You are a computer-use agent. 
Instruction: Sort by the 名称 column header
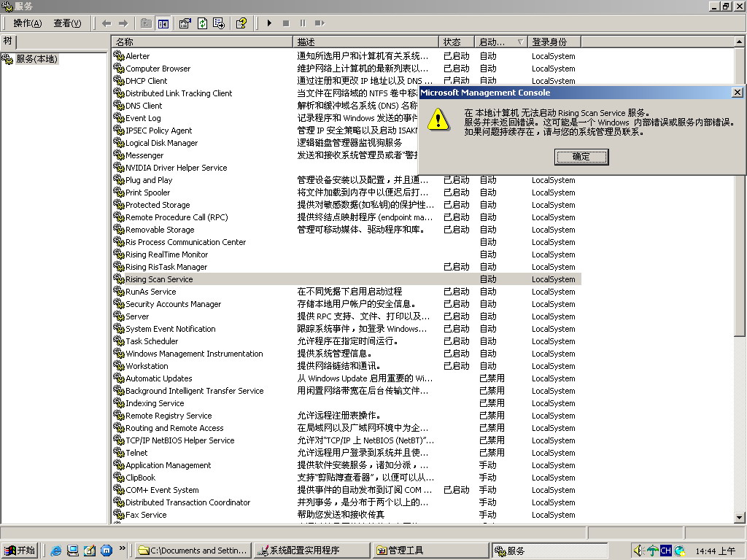[202, 42]
